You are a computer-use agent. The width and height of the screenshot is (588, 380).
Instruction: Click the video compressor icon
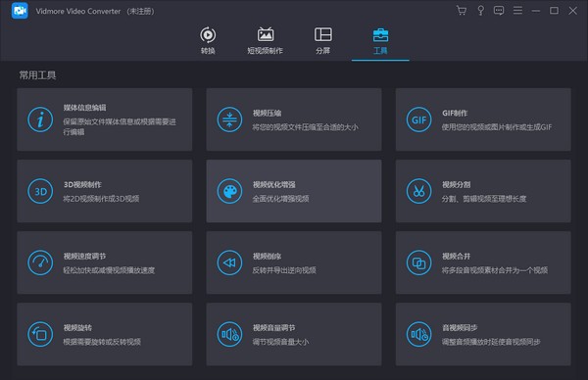(x=229, y=119)
